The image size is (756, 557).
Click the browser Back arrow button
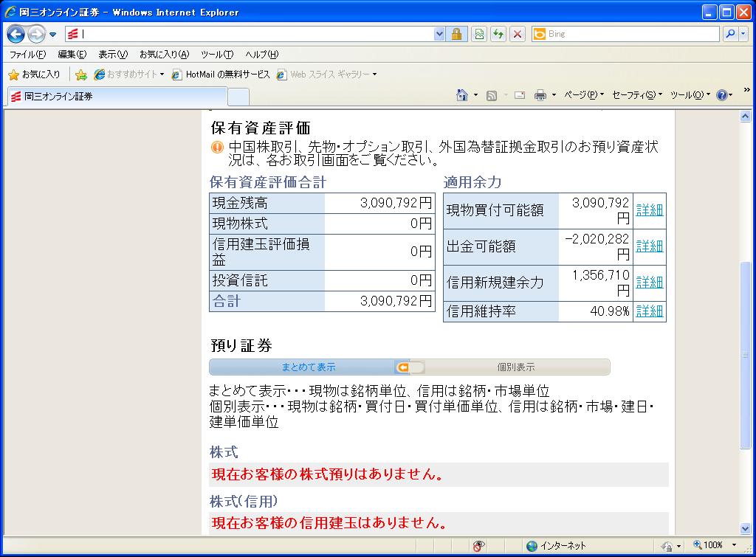[x=16, y=34]
